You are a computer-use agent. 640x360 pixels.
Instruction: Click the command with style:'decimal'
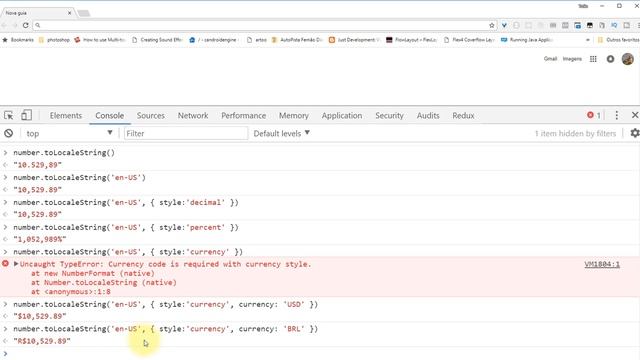126,202
